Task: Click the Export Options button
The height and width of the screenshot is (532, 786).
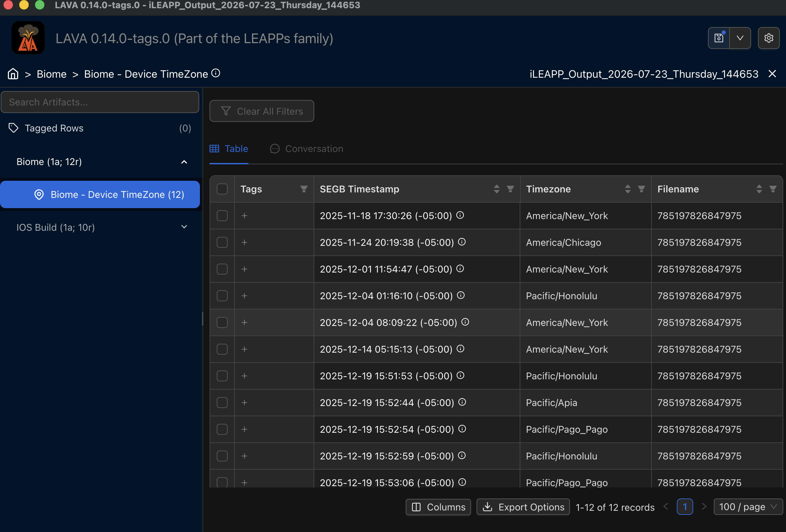Action: pos(523,507)
